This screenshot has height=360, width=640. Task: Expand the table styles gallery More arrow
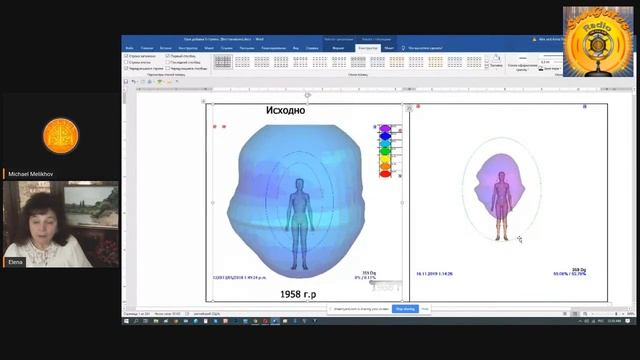point(487,67)
